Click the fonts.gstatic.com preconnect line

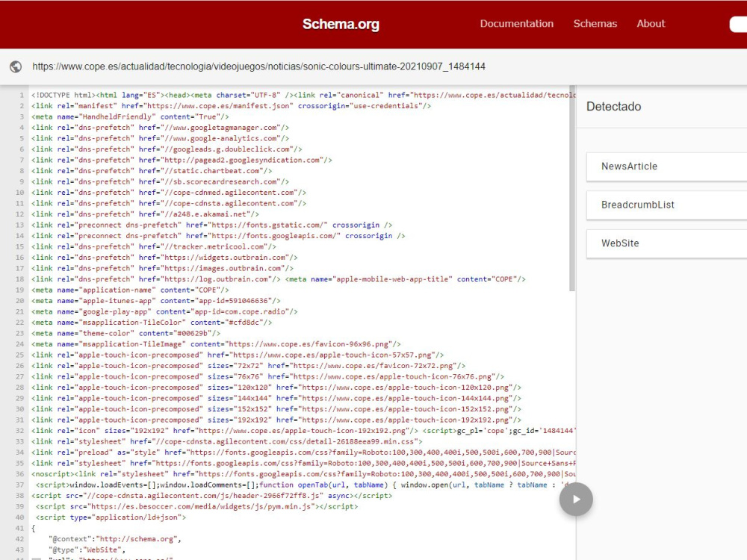click(212, 225)
